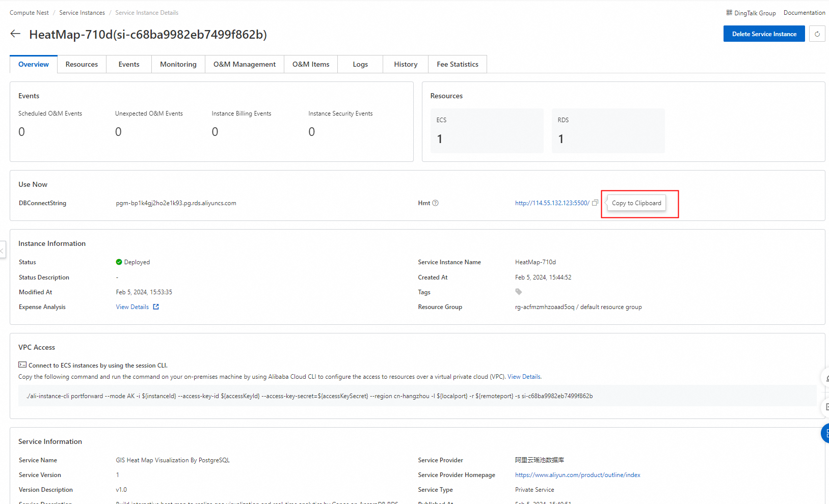Image resolution: width=829 pixels, height=504 pixels.
Task: Click the Modified At date Feb 5, 2024, 15:53:35
Action: [x=144, y=292]
